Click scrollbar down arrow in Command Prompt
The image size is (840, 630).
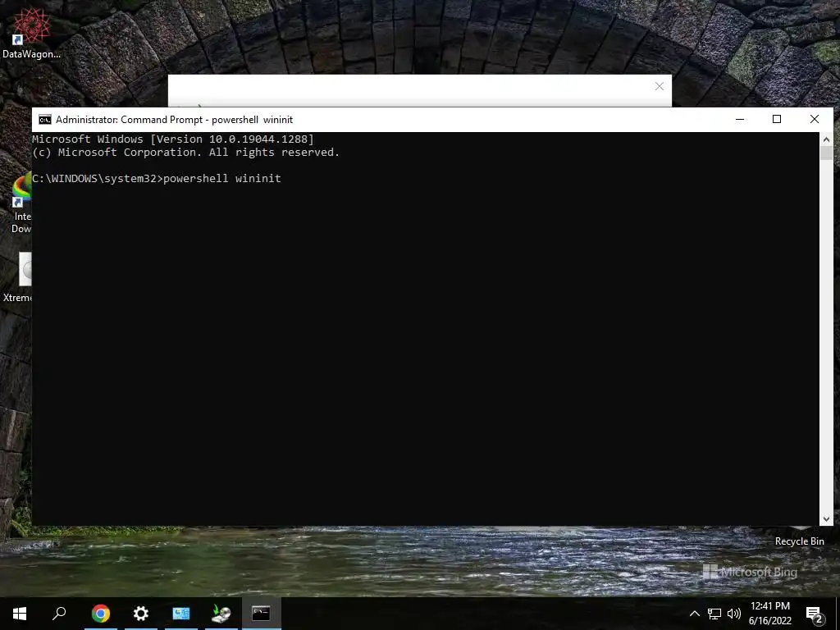click(826, 518)
